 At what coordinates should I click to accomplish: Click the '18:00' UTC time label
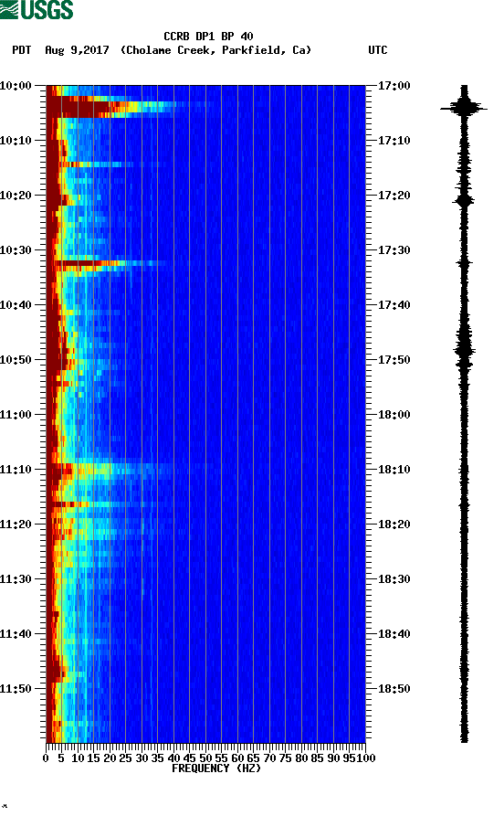pos(394,414)
